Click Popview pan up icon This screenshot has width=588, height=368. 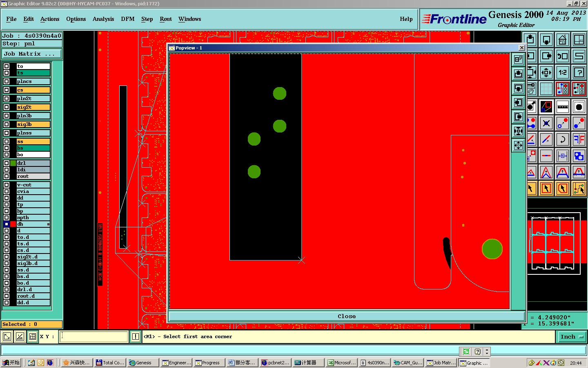tap(518, 74)
